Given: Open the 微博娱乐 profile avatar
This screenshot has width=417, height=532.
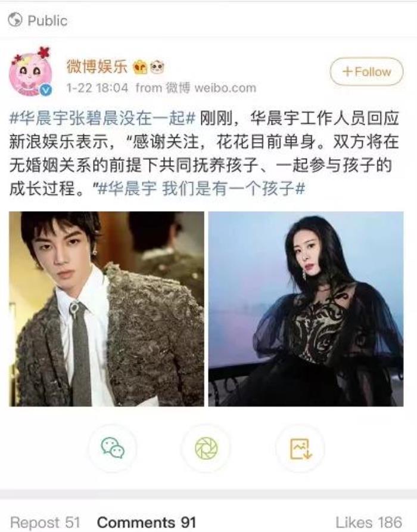Looking at the screenshot, I should coord(30,72).
